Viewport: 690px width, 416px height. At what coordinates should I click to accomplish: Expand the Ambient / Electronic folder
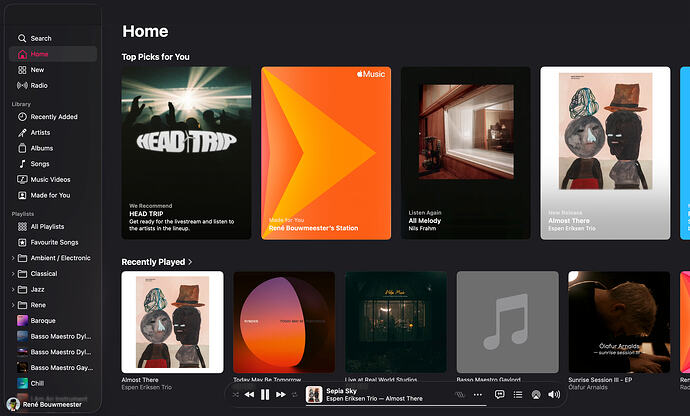point(13,258)
